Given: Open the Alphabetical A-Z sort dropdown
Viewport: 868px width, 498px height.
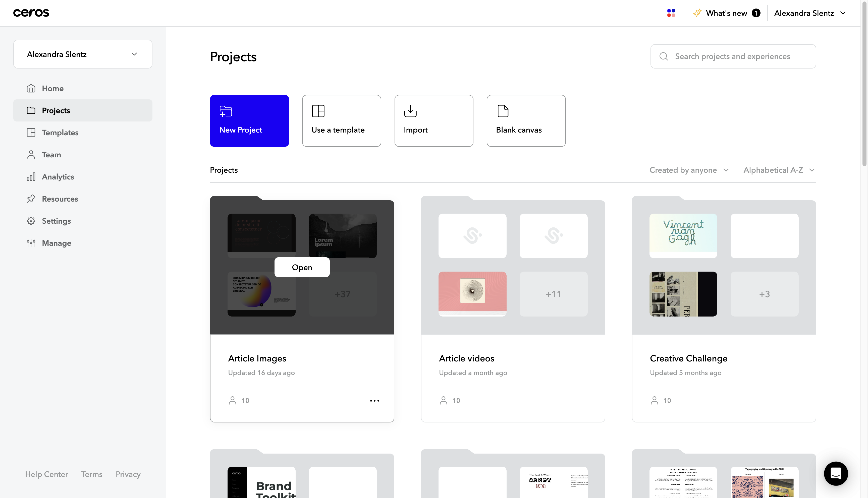Looking at the screenshot, I should [x=779, y=170].
